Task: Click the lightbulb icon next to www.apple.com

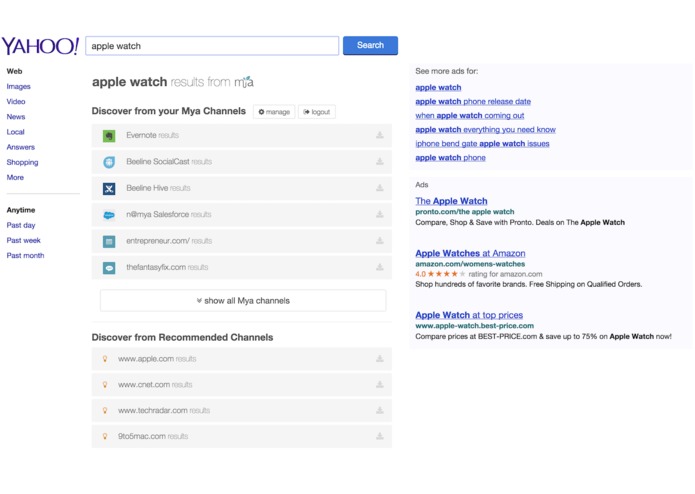Action: 105,359
